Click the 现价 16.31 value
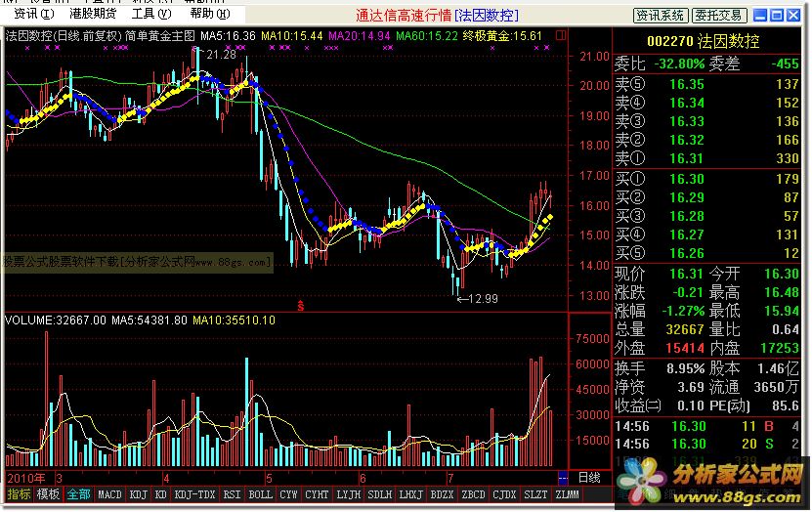The image size is (812, 512). click(687, 274)
